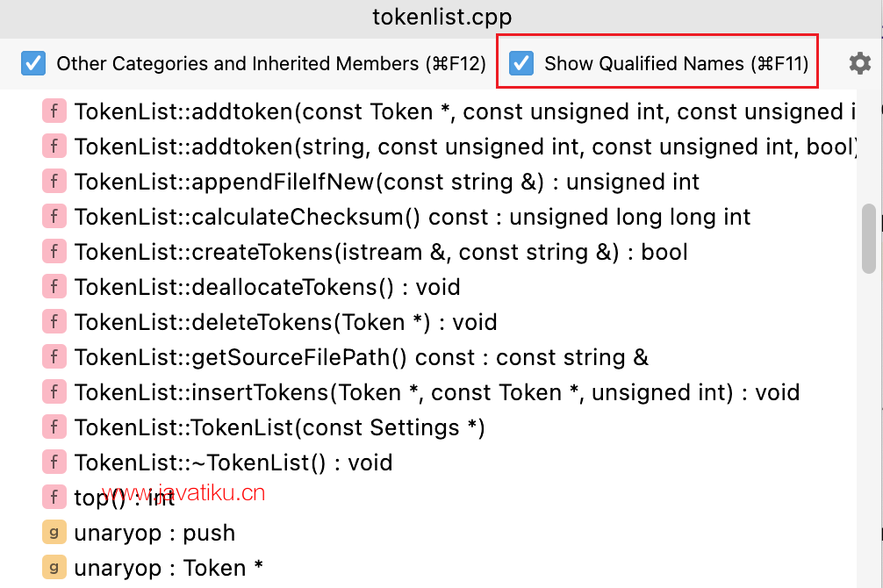Click the vertical scrollbar thumb
This screenshot has width=883, height=588.
868,239
